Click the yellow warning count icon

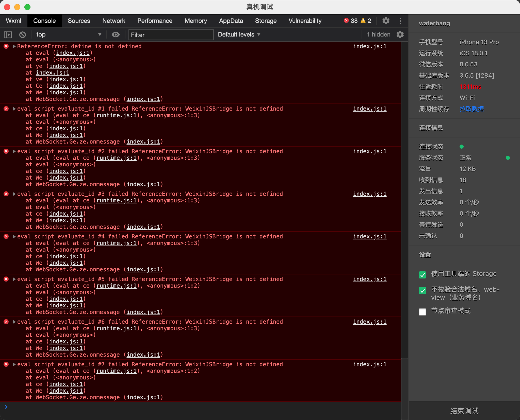pyautogui.click(x=363, y=21)
